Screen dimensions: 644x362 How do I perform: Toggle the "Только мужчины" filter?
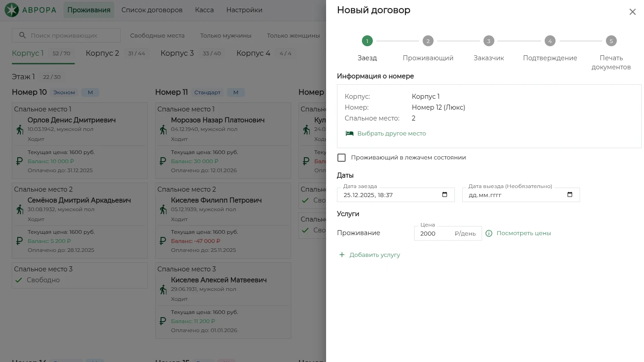tap(225, 35)
